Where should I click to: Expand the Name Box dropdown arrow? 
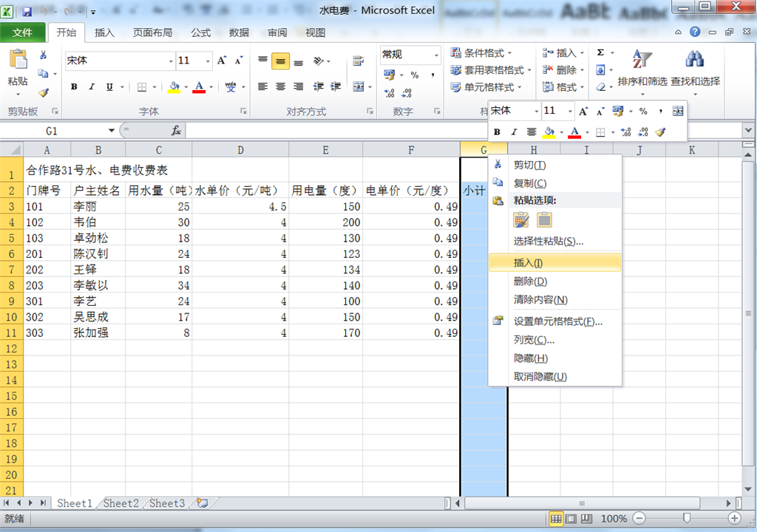[x=112, y=131]
